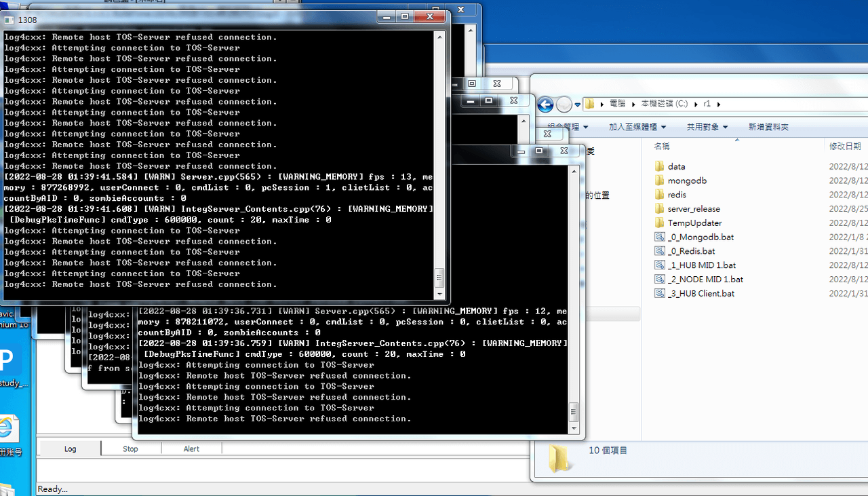Screen dimensions: 868x496
Task: Select the TempUpdater folder icon
Action: tap(660, 223)
